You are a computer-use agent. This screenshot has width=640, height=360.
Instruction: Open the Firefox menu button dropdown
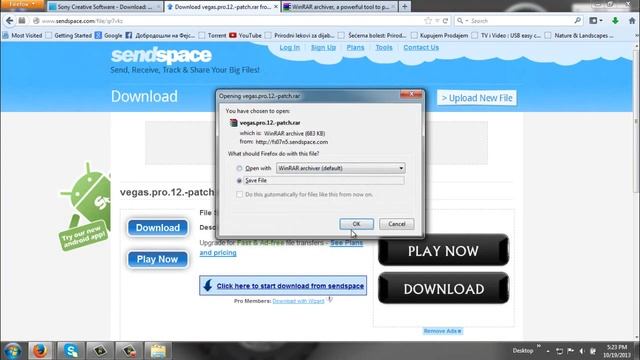pyautogui.click(x=22, y=4)
